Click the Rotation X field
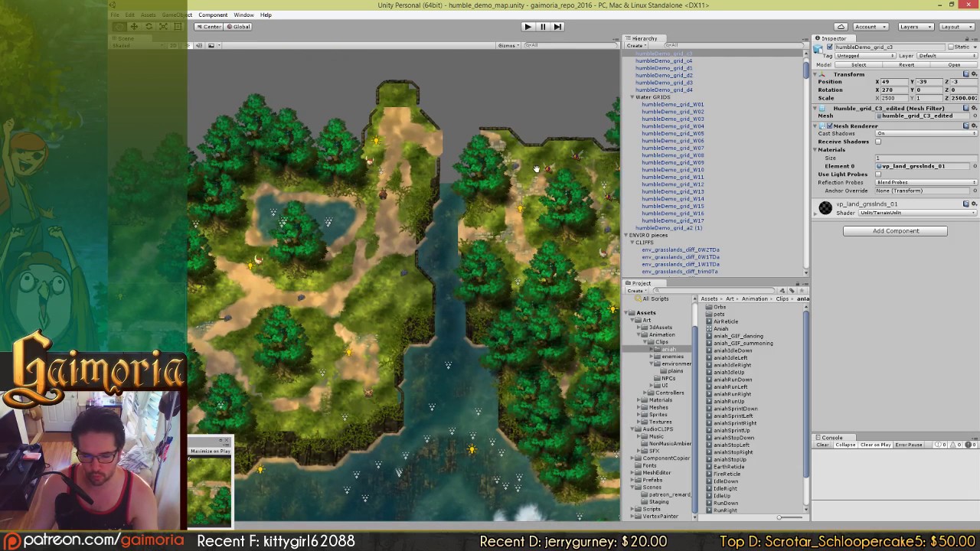The width and height of the screenshot is (980, 551). [x=895, y=90]
